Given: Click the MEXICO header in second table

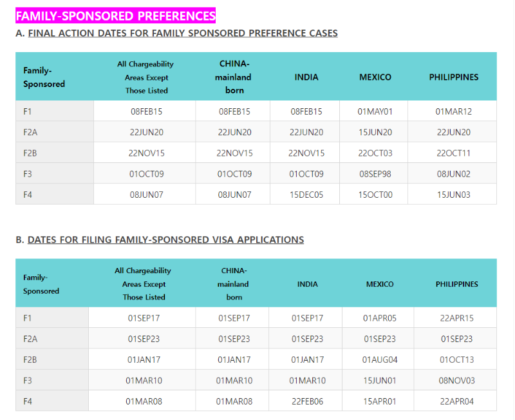Looking at the screenshot, I should (380, 284).
